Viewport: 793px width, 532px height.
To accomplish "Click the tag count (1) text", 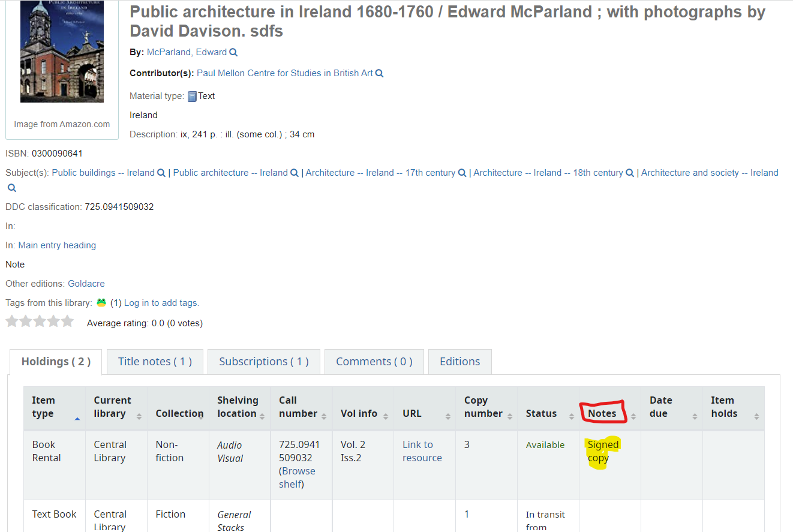I will point(116,303).
